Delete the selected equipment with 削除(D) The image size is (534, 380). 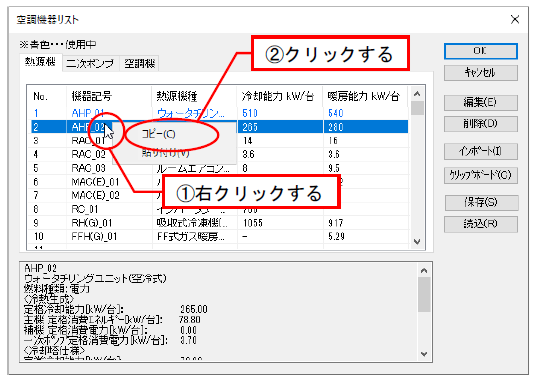tap(481, 124)
